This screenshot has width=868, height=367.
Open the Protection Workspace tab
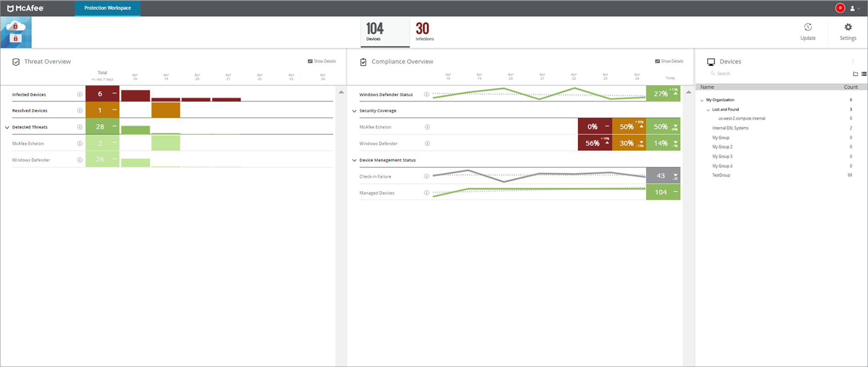click(108, 8)
